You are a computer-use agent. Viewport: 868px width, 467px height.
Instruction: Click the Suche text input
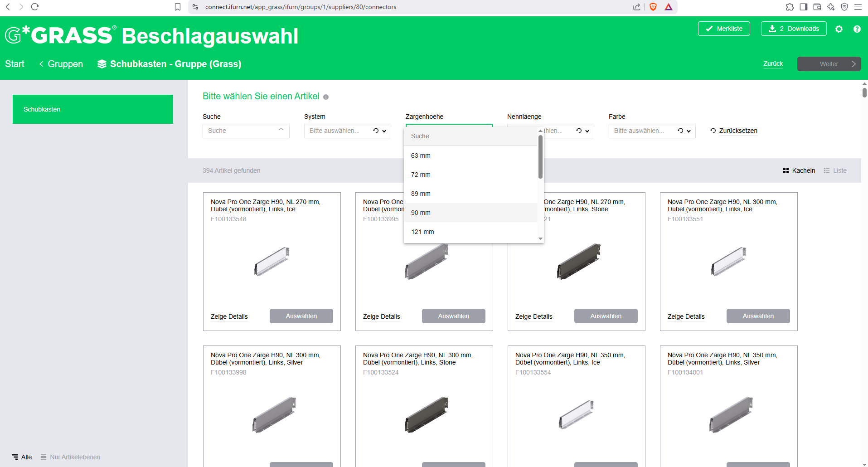(x=246, y=131)
